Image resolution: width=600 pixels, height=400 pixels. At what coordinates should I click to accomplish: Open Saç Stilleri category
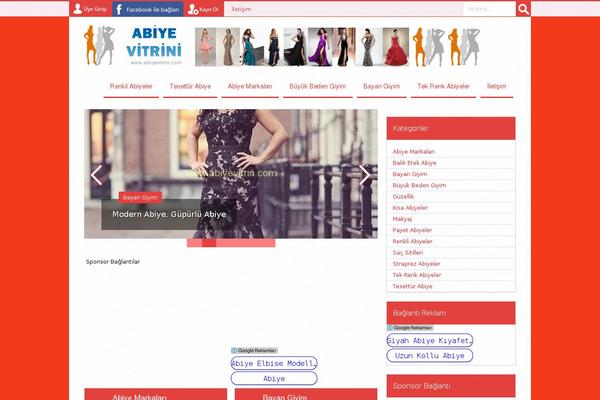pyautogui.click(x=408, y=253)
